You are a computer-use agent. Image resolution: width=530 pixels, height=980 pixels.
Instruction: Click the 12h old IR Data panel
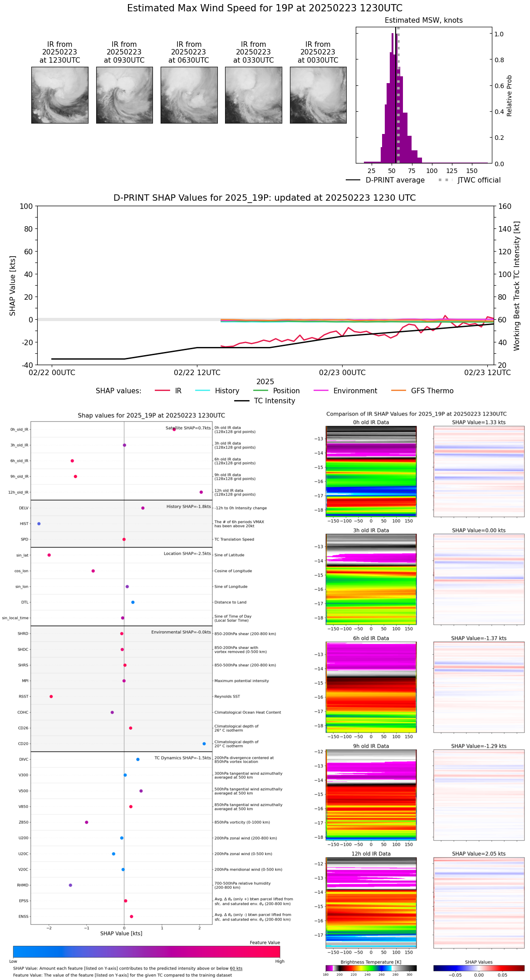coord(371,902)
